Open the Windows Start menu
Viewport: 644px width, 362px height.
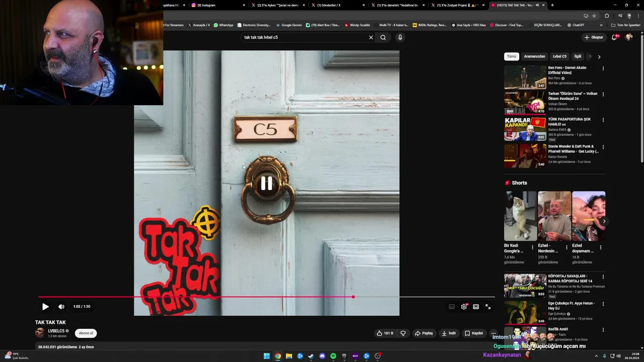pyautogui.click(x=267, y=356)
